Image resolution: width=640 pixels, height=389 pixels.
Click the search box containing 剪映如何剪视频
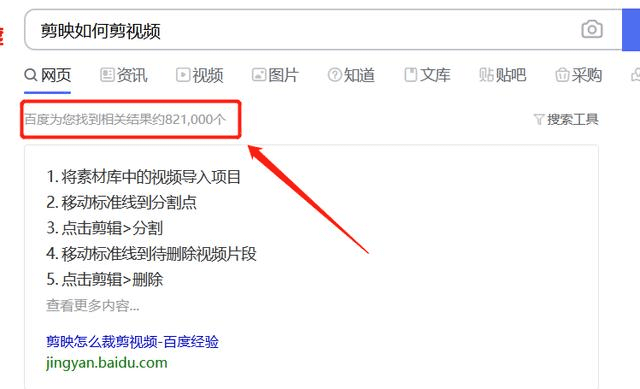coord(323,30)
